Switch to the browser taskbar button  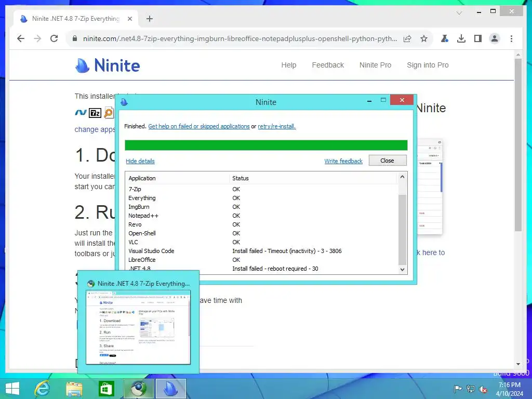pyautogui.click(x=138, y=389)
